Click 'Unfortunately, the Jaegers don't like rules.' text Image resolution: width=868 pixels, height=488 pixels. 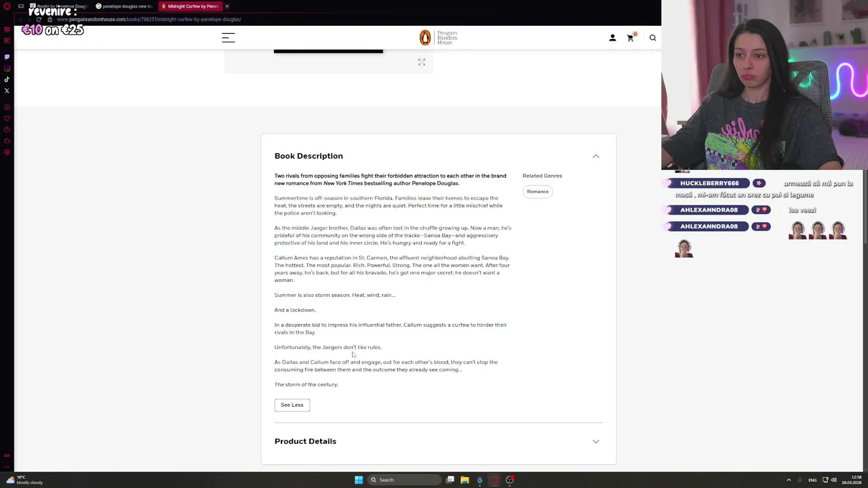328,347
